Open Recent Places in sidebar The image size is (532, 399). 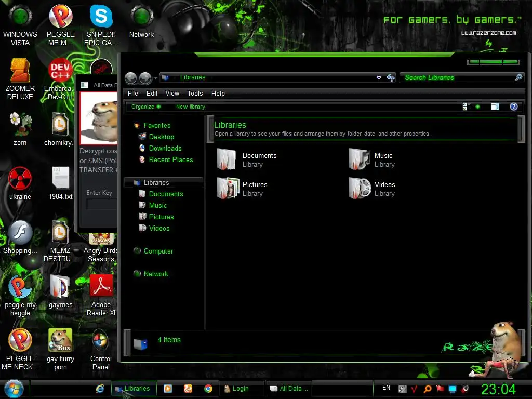(x=170, y=160)
